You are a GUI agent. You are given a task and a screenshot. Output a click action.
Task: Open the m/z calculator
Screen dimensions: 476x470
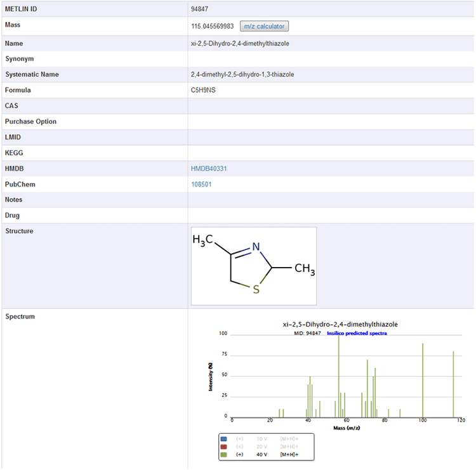point(264,26)
